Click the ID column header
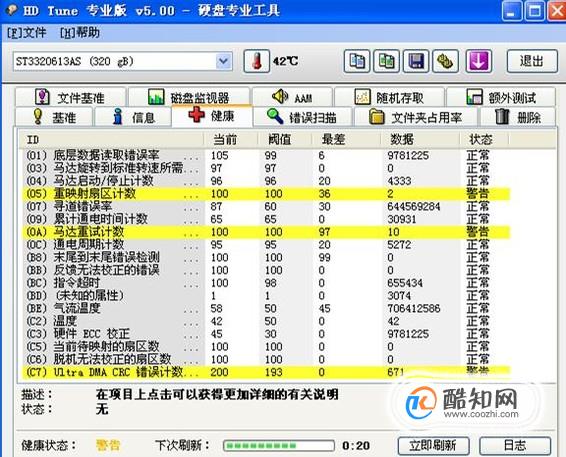This screenshot has height=457, width=566. [x=111, y=140]
